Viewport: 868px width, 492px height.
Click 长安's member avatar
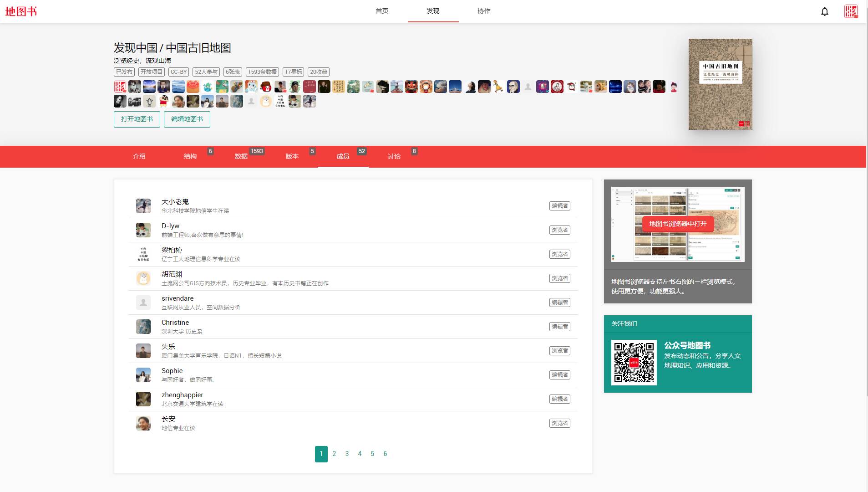[143, 423]
